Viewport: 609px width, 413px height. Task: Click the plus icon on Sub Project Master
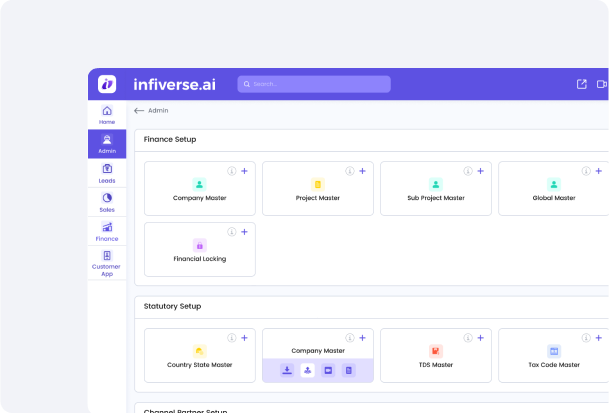pos(480,171)
